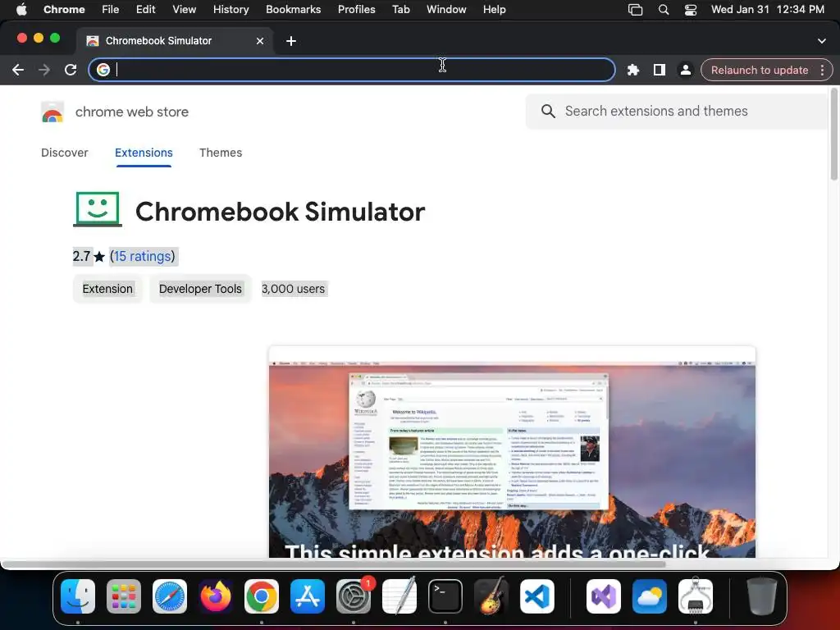840x630 pixels.
Task: Open the Help menu
Action: coord(494,10)
